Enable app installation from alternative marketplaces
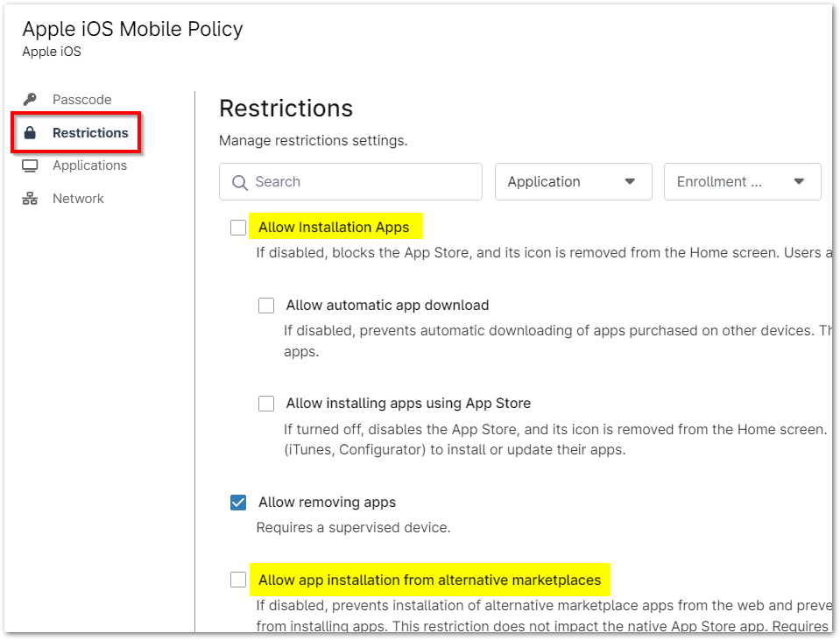Image resolution: width=840 pixels, height=640 pixels. pos(237,579)
